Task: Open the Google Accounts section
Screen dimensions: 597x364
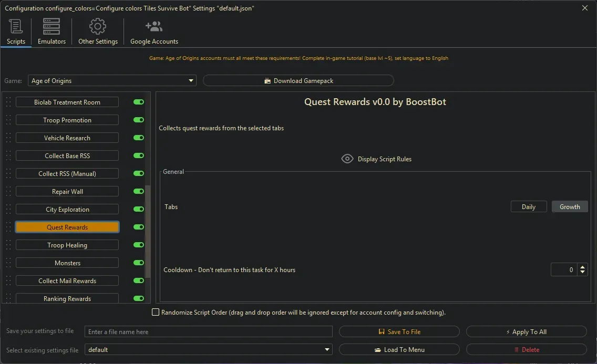Action: pos(153,26)
